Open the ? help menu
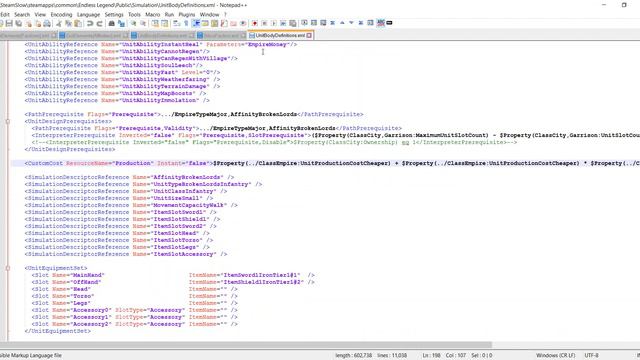The width and height of the screenshot is (640, 360). coord(225,14)
